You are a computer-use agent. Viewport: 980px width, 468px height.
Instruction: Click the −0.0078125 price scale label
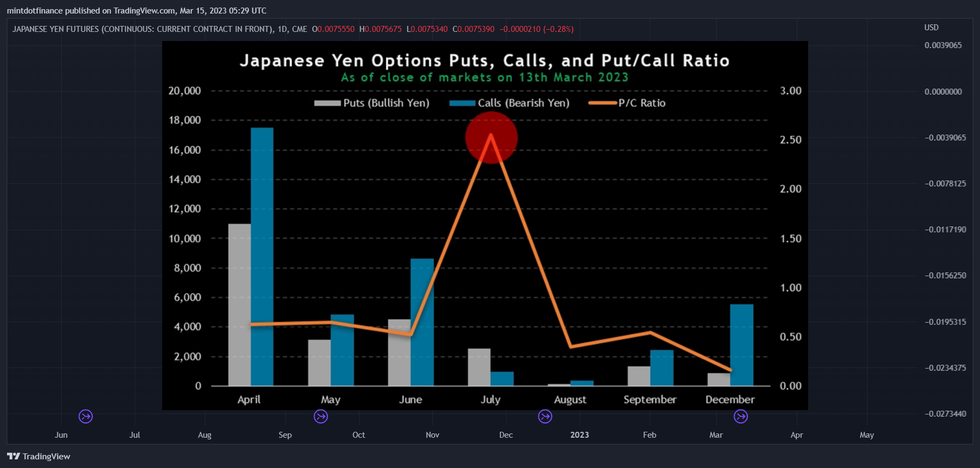click(x=945, y=184)
